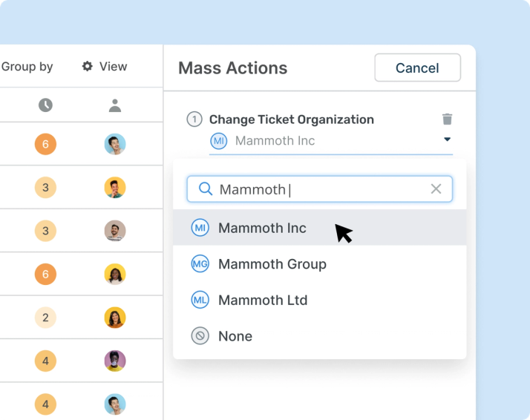
Task: Click the None prohibited circle icon
Action: click(x=200, y=336)
